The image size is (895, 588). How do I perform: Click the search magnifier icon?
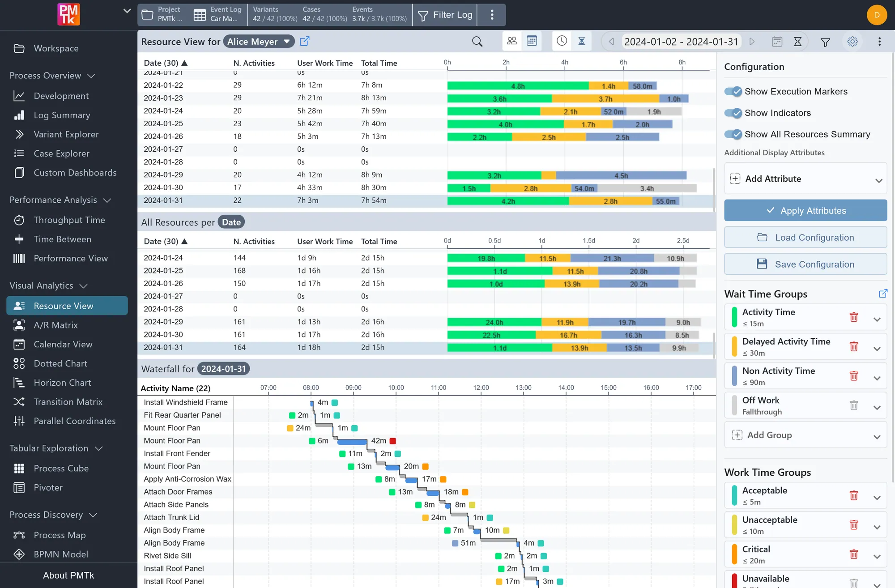[x=477, y=42]
